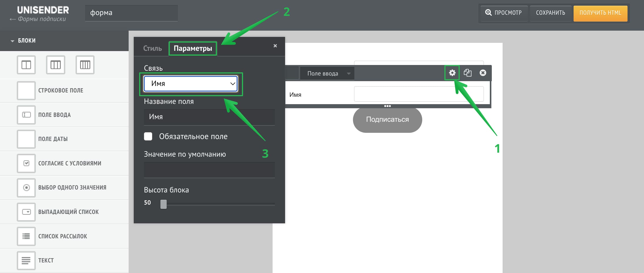This screenshot has width=644, height=273.
Task: Duplicate the field with the copy icon
Action: point(468,73)
